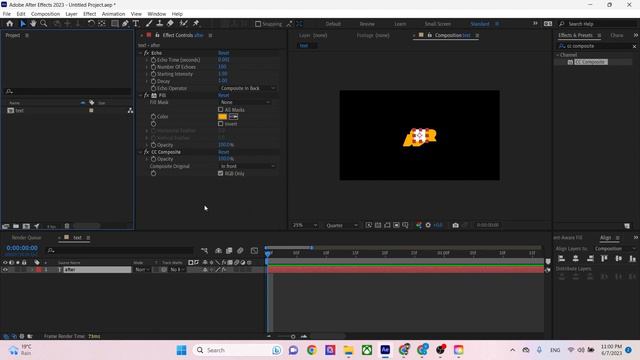Check the All Masks checkbox

click(x=220, y=110)
